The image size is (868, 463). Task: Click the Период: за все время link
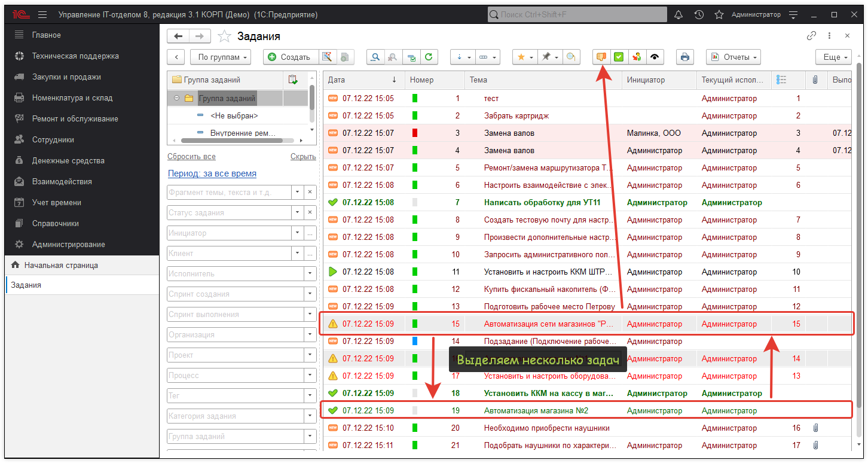point(212,173)
